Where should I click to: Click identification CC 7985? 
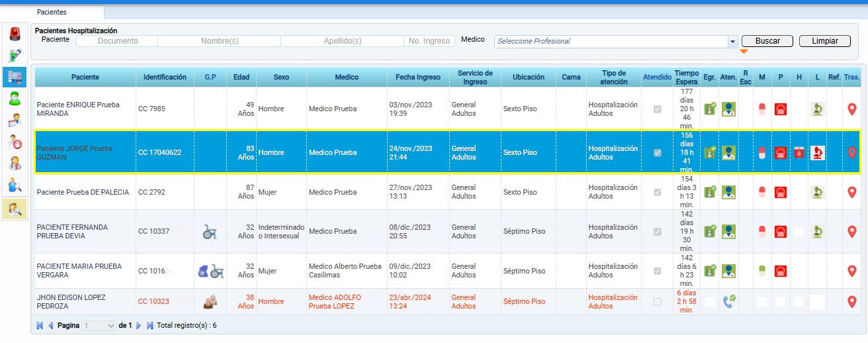click(x=152, y=109)
